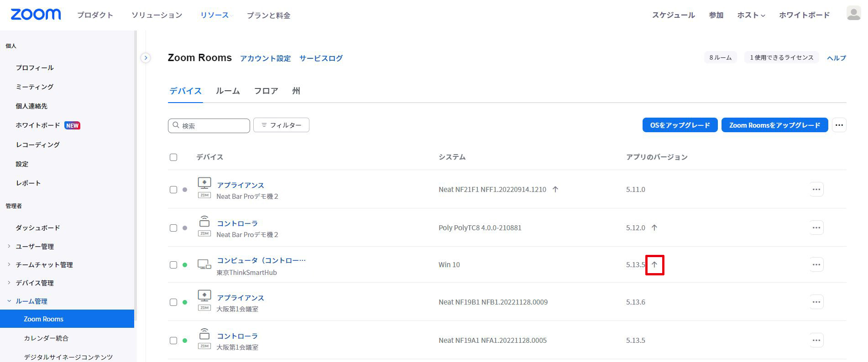Viewport: 868px width, 362px height.
Task: Click the computer icon for 東京ThinkSmartHub
Action: [204, 264]
